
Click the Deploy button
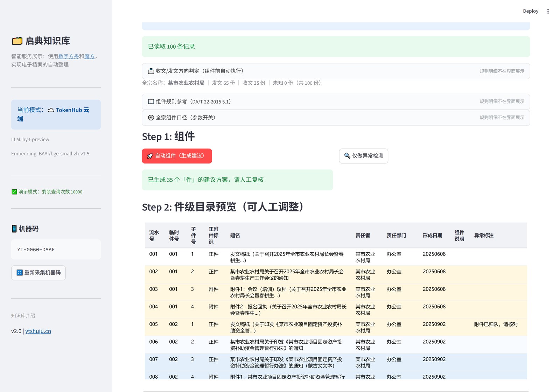click(x=531, y=11)
